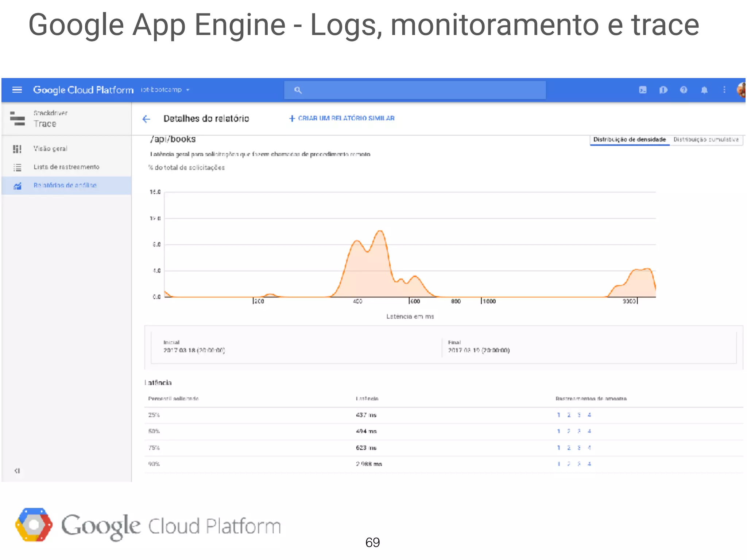This screenshot has width=747, height=560.
Task: Click the 1000 ms latency marker
Action: (x=488, y=301)
